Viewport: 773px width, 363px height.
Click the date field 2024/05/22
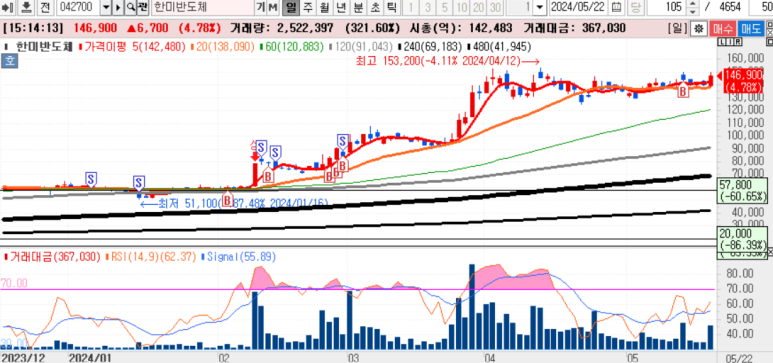click(578, 7)
